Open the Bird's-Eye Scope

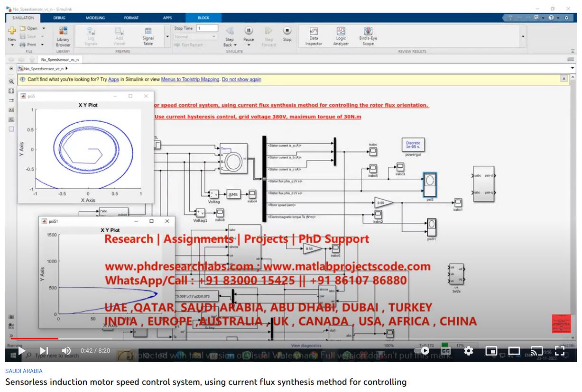point(368,36)
